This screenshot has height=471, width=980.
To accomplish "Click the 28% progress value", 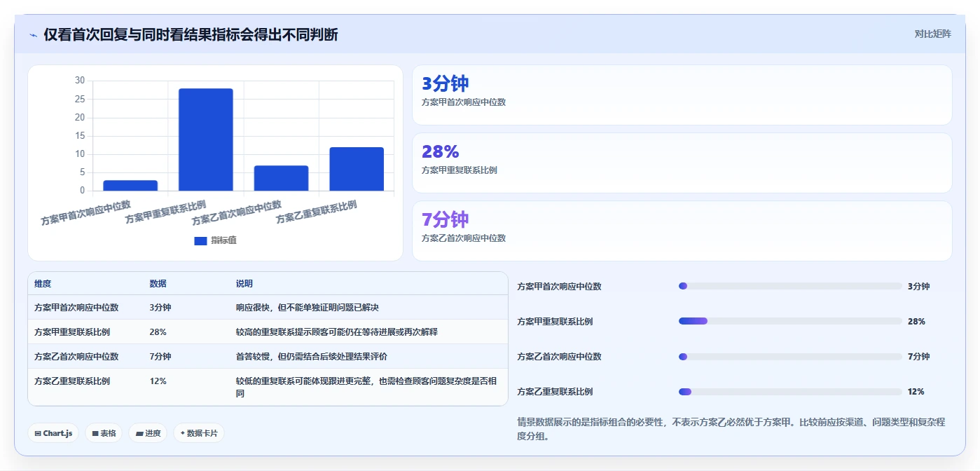I will (x=916, y=321).
